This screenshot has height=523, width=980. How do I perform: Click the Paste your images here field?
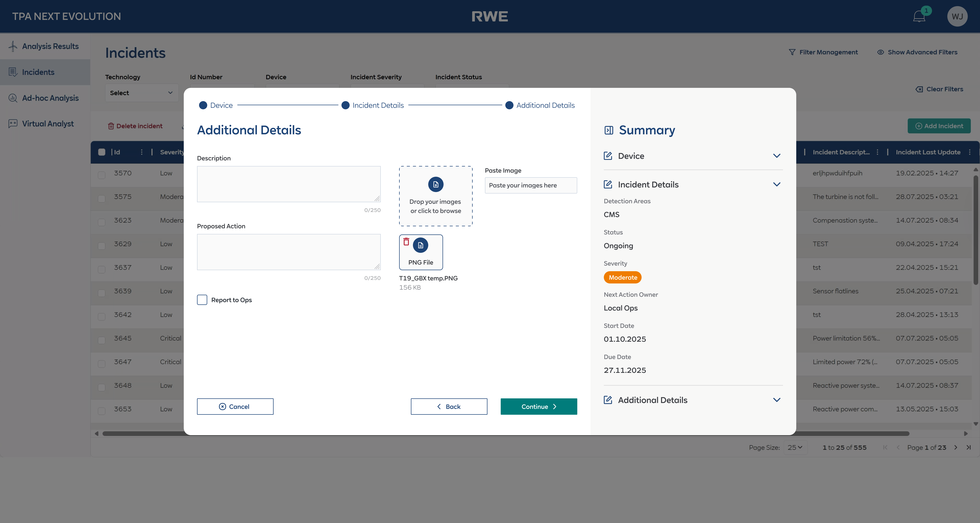pos(531,185)
